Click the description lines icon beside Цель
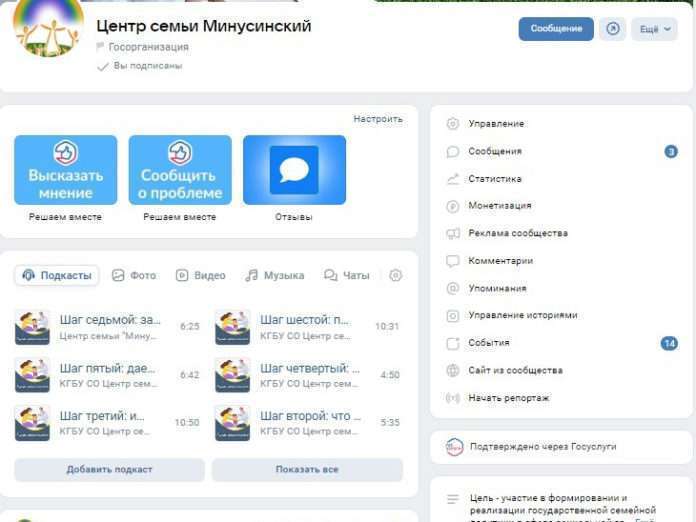Screen dimensions: 696x522 [452, 499]
